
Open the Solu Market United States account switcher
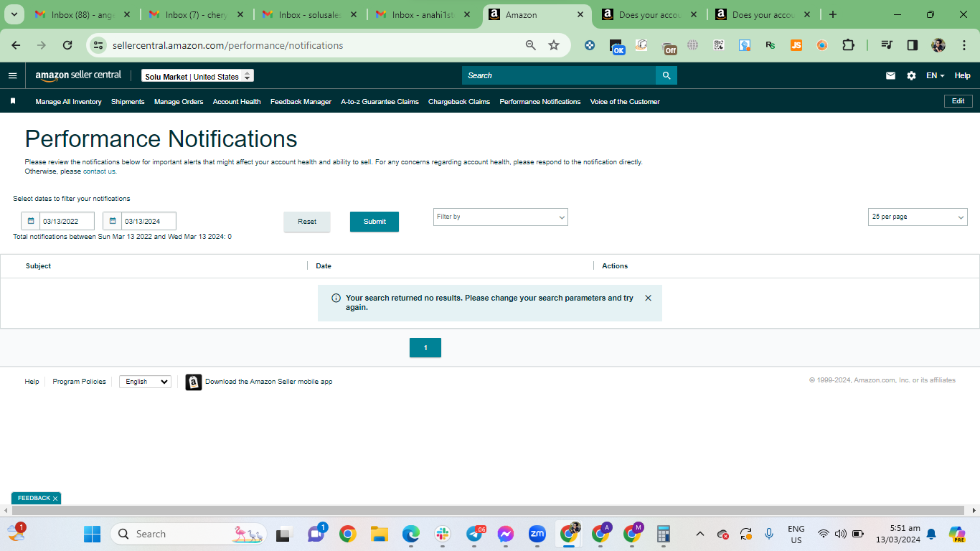tap(197, 76)
